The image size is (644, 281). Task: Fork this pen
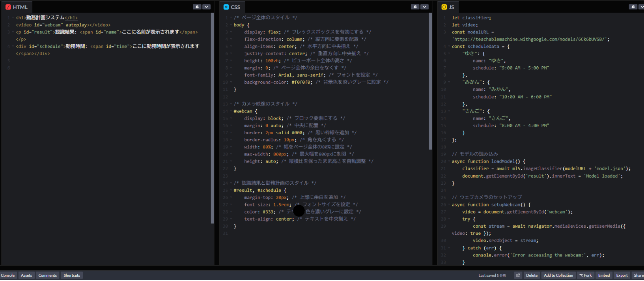coord(586,275)
